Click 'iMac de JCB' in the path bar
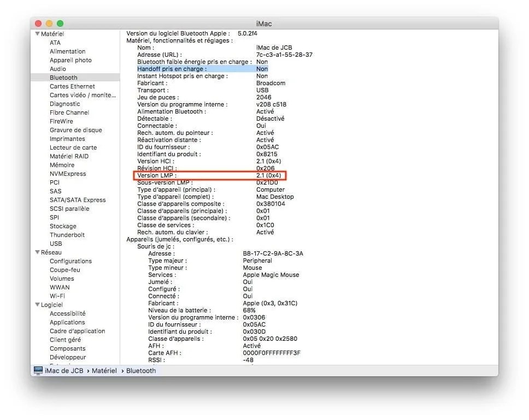The width and height of the screenshot is (529, 420). pos(64,371)
